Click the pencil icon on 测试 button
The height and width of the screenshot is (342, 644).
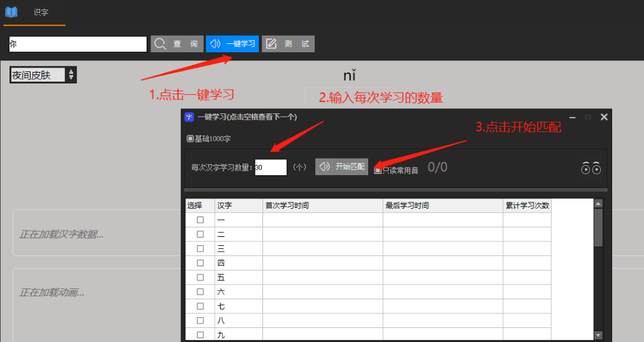[271, 44]
